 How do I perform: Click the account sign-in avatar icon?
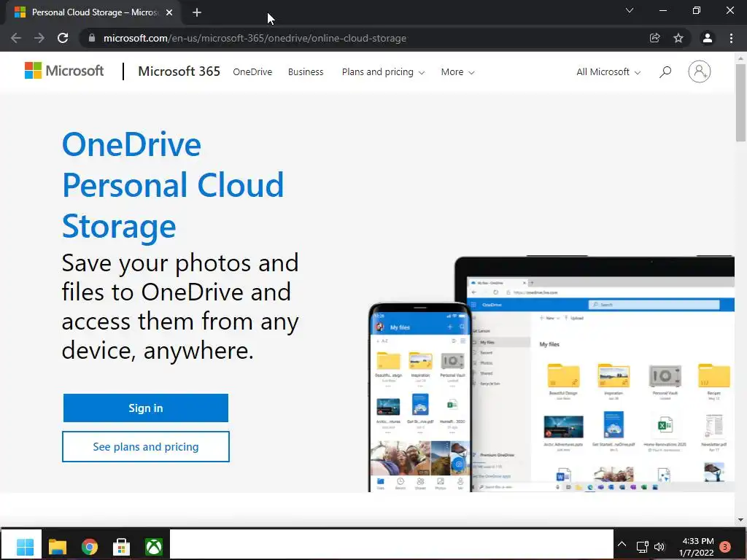700,71
